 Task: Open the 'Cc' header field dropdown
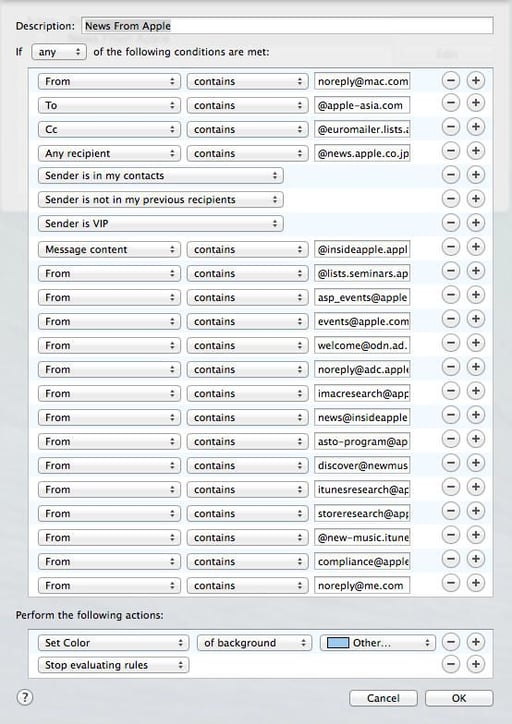point(109,129)
